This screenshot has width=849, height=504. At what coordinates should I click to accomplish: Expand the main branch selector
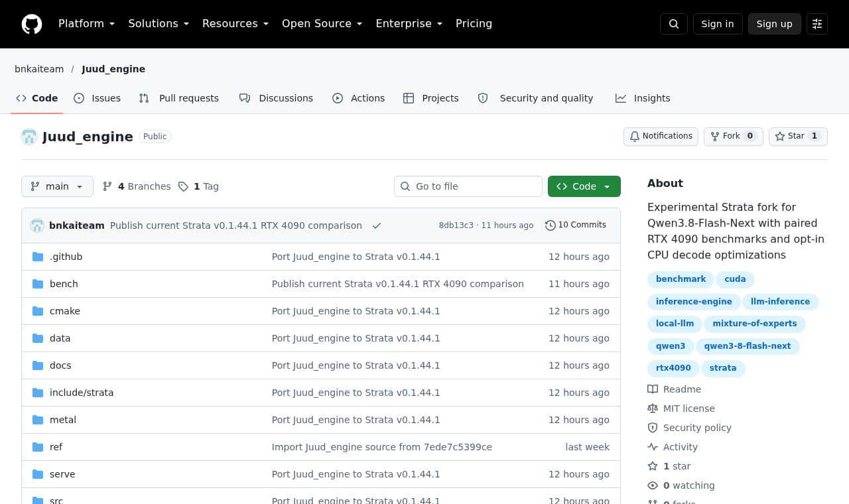pyautogui.click(x=57, y=186)
